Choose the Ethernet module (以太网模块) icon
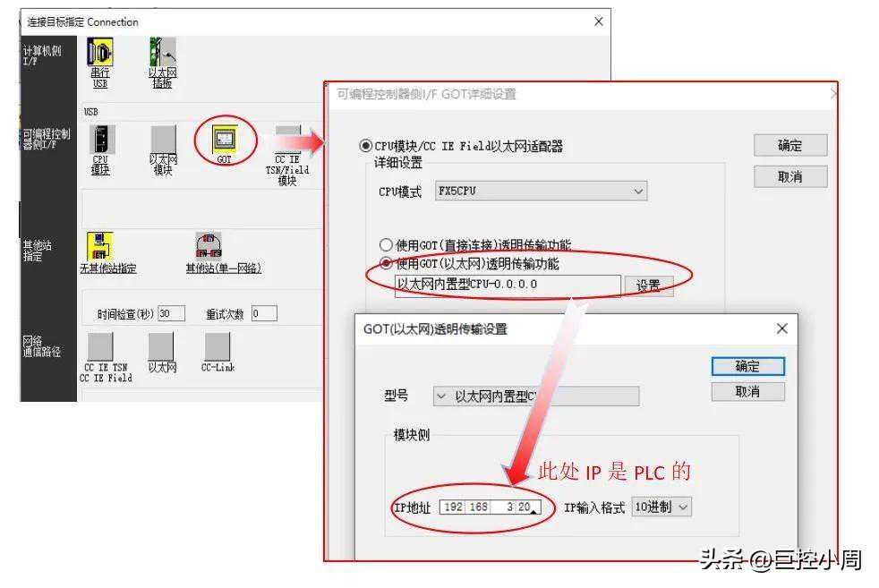 tap(163, 139)
